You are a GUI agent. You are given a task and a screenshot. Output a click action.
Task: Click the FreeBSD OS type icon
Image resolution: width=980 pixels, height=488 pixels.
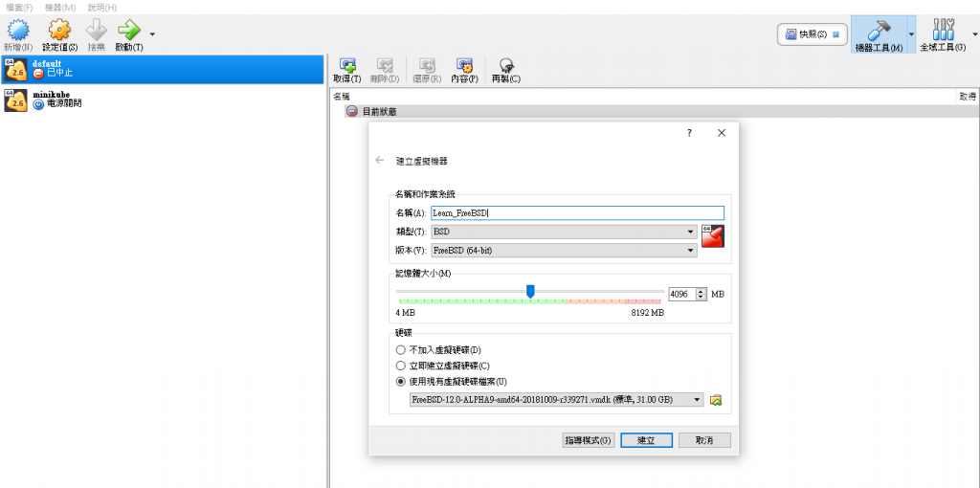pos(712,236)
